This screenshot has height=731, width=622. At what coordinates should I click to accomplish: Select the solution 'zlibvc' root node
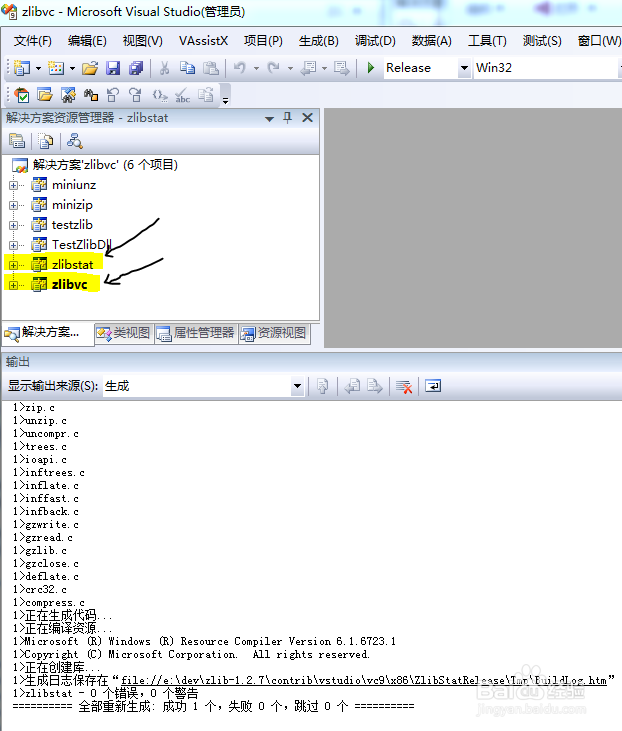(105, 165)
